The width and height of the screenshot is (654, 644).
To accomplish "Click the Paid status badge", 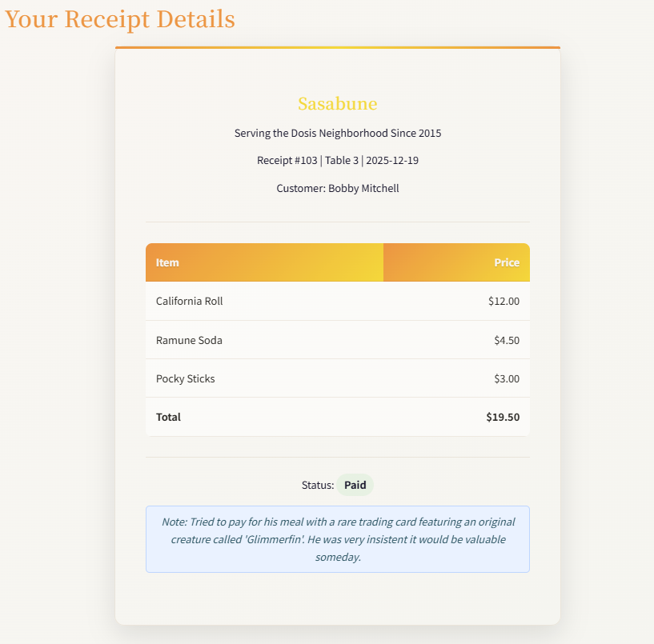I will tap(355, 485).
